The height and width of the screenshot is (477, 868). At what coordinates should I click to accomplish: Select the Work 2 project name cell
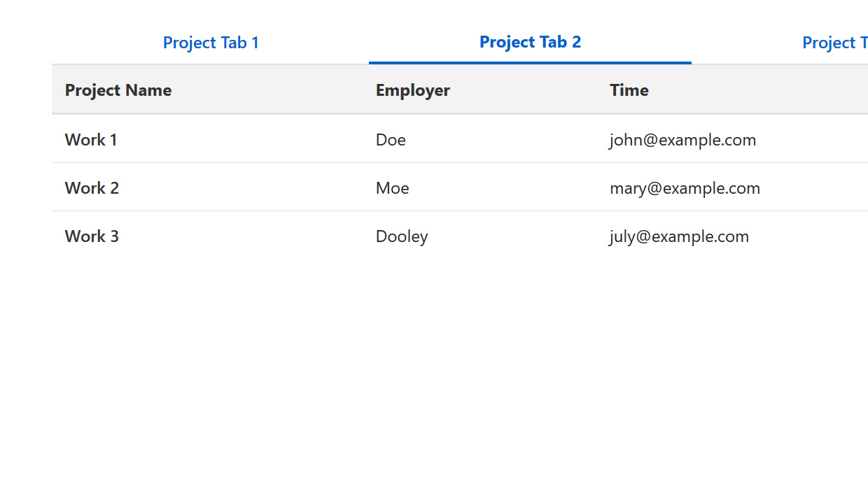pos(92,188)
